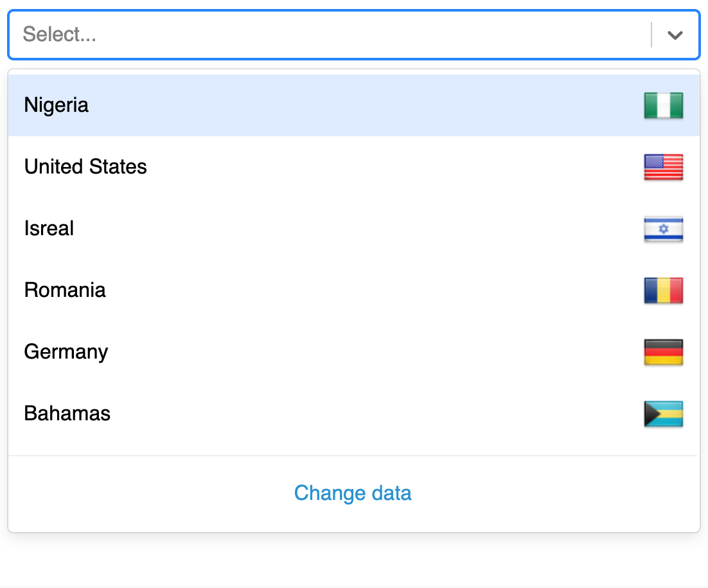Click the Nigeria flag icon
708x588 pixels.
[663, 105]
